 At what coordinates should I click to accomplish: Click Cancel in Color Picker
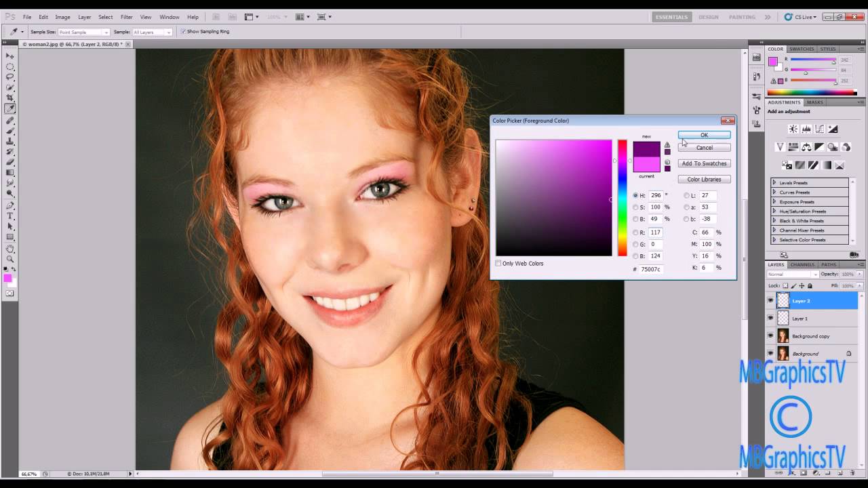point(704,147)
